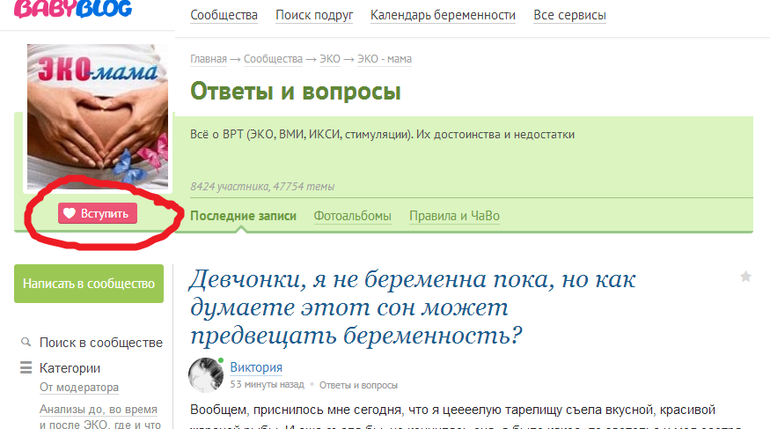Screen dimensions: 770x429
Task: Open the BabyBlog logo home link
Action: point(73,9)
